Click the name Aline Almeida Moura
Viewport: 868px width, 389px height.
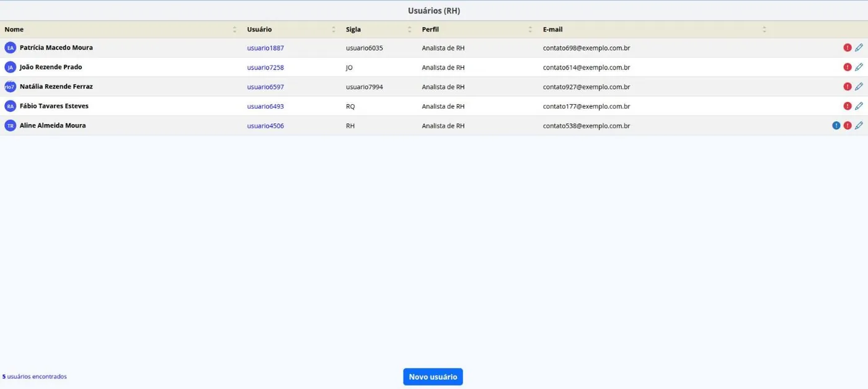pos(53,125)
